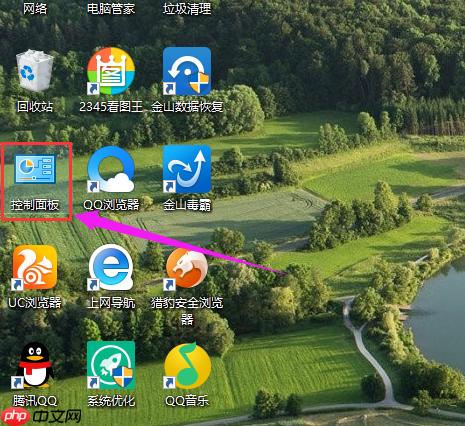
Task: Click the 2345看图王 text label
Action: pos(111,107)
